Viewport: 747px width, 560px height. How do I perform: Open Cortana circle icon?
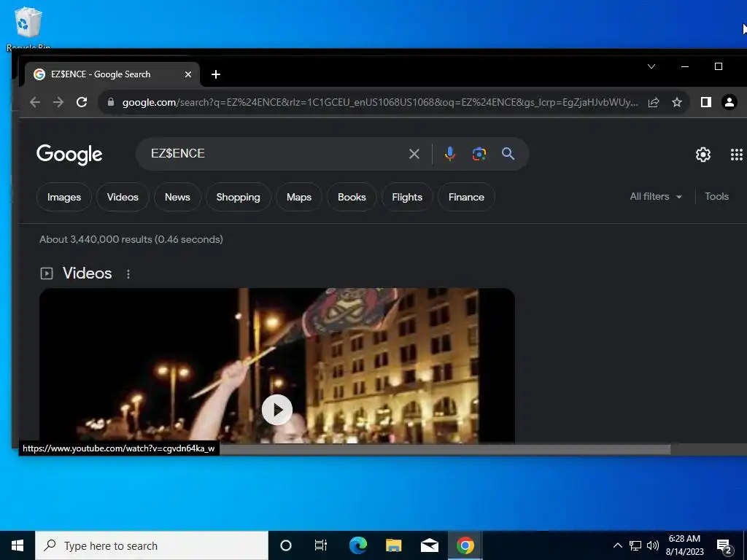click(x=286, y=545)
